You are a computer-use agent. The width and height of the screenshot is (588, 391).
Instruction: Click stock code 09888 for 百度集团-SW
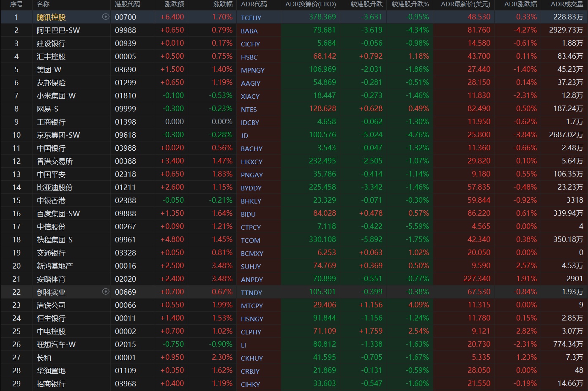(x=125, y=214)
